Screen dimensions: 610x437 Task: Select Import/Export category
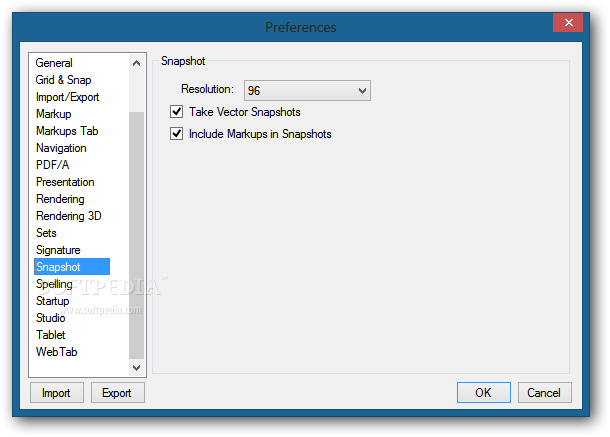click(68, 97)
